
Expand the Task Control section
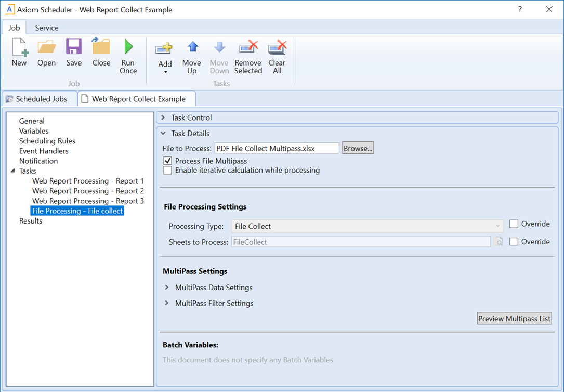(x=163, y=118)
